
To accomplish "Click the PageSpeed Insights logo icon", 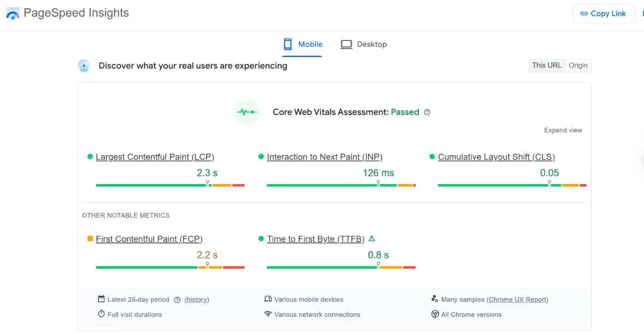I will (x=13, y=13).
